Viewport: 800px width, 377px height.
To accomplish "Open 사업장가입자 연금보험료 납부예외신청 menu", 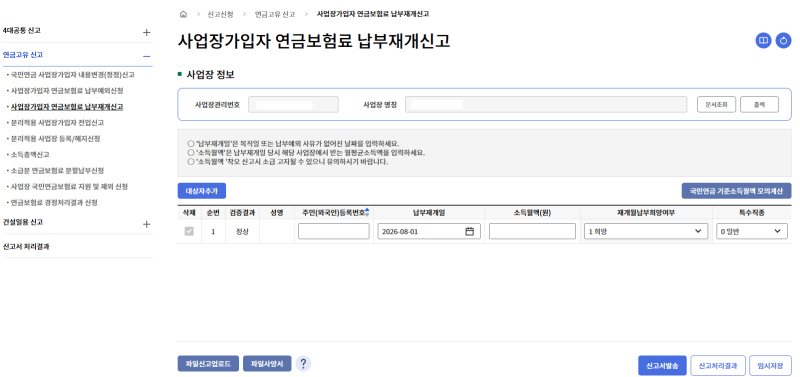I will 67,91.
